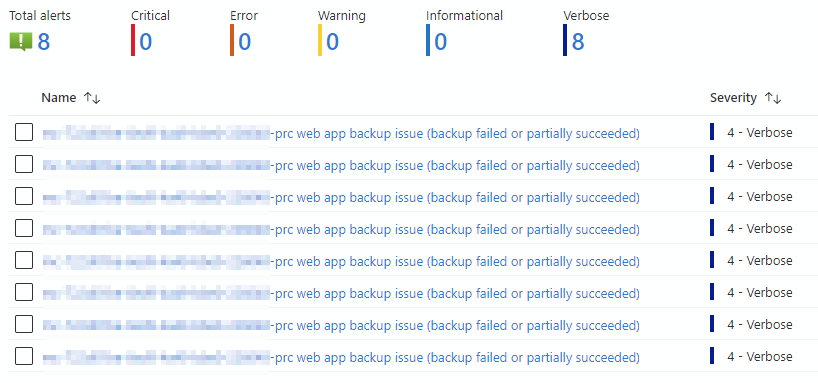
Task: Sort alerts by Severity column arrows
Action: click(773, 98)
